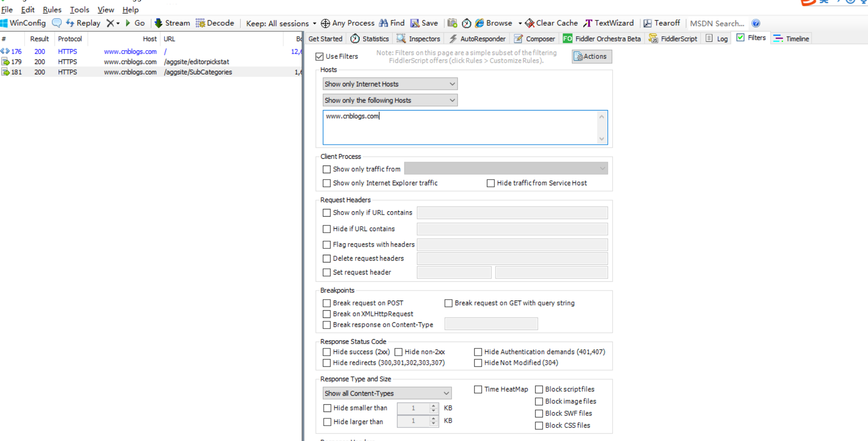Open the Tools menu
Image resolution: width=868 pixels, height=441 pixels.
point(80,10)
